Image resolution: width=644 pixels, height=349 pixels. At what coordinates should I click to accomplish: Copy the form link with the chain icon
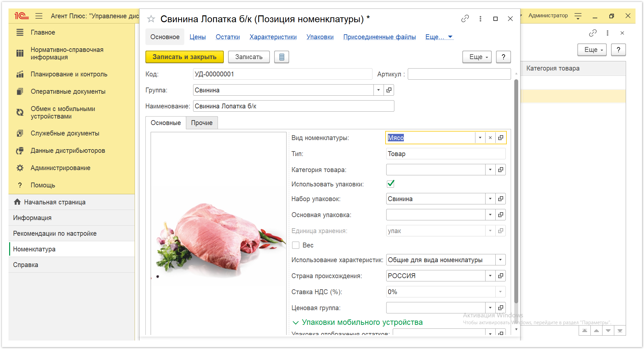click(x=465, y=19)
